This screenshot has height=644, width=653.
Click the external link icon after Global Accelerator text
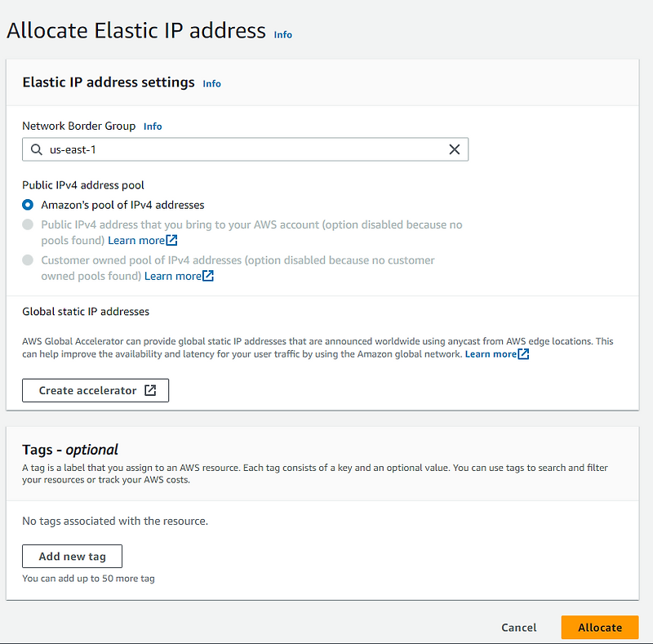coord(522,353)
